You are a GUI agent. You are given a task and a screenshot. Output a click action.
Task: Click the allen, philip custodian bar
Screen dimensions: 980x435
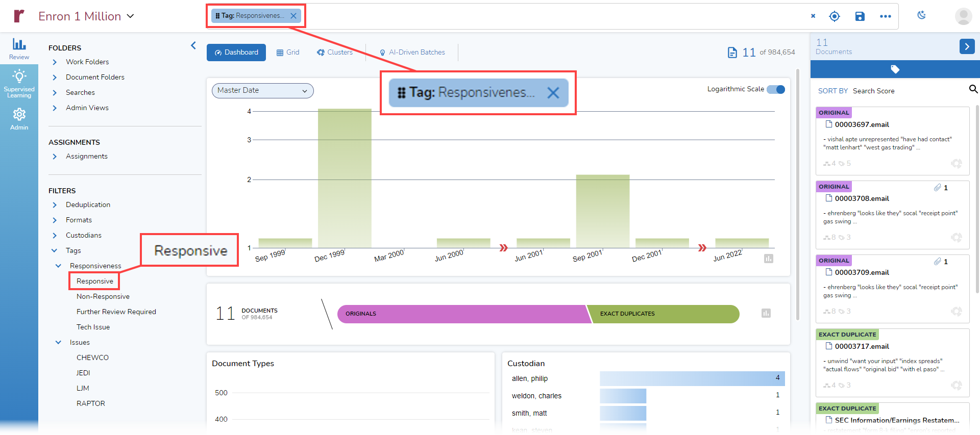(x=692, y=378)
